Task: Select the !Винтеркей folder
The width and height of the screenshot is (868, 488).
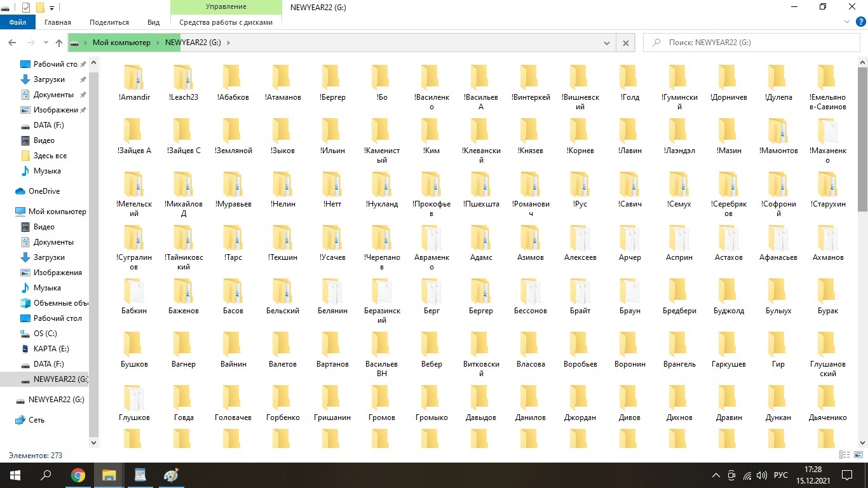Action: pos(531,83)
